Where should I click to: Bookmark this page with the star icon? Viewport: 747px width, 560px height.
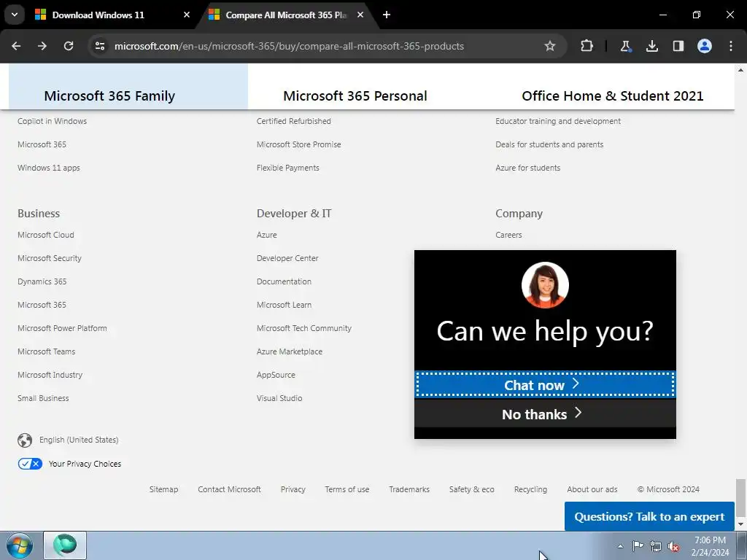click(550, 46)
